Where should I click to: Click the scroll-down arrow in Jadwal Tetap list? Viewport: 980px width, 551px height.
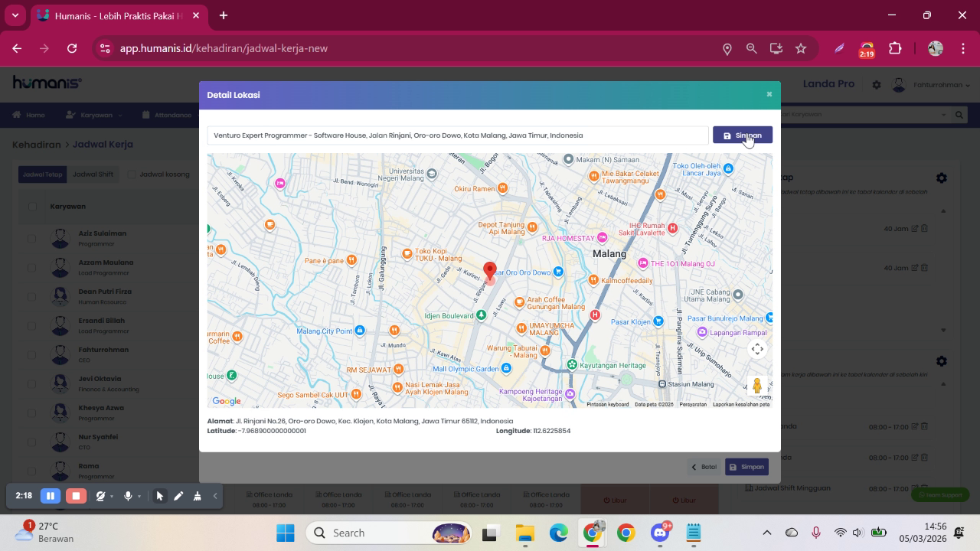(943, 331)
